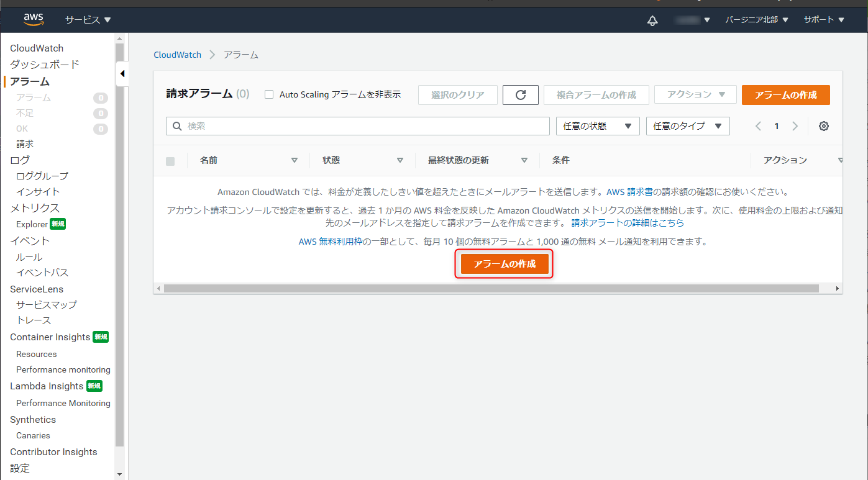
Task: Open ダッシュボード in the sidebar
Action: pos(45,65)
